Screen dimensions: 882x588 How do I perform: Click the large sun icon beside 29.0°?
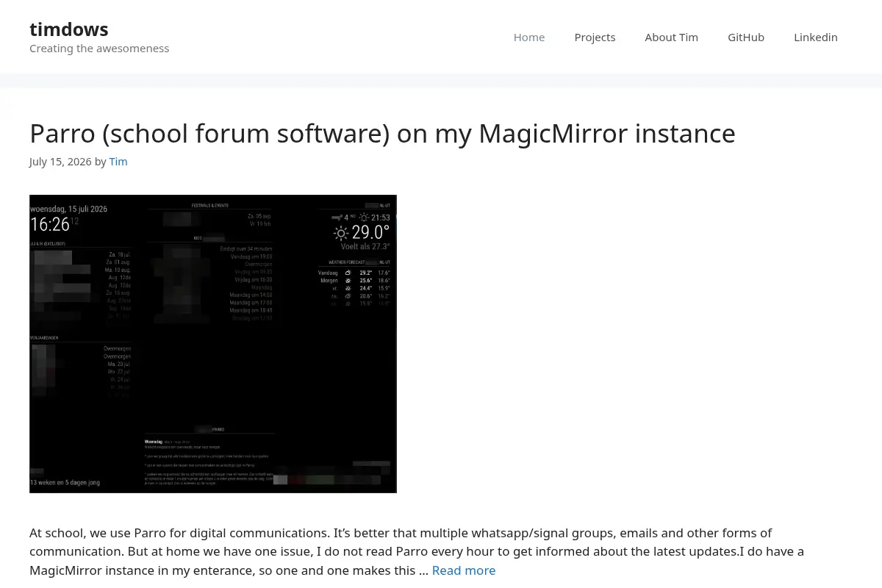[341, 233]
